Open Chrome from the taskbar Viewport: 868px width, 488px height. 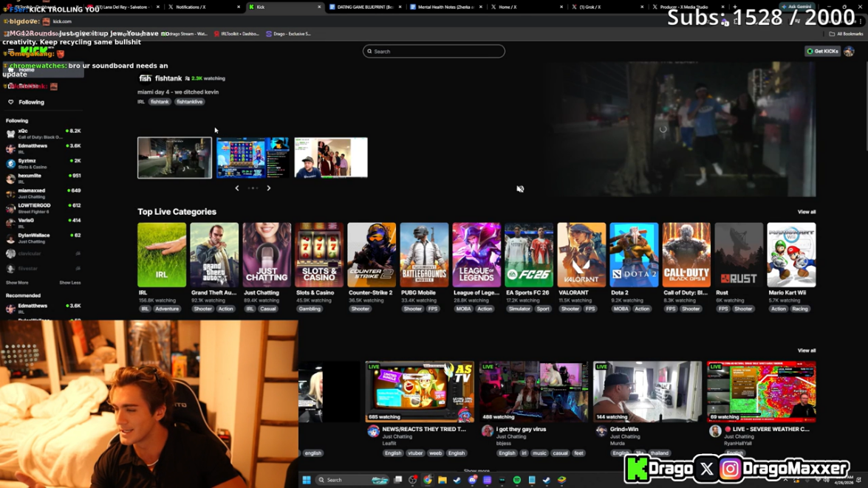click(x=428, y=480)
